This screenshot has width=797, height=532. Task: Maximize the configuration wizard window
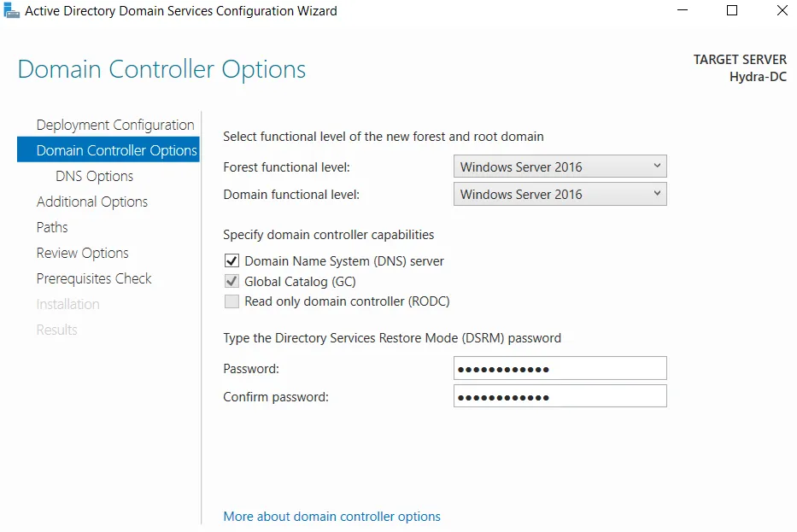point(732,10)
